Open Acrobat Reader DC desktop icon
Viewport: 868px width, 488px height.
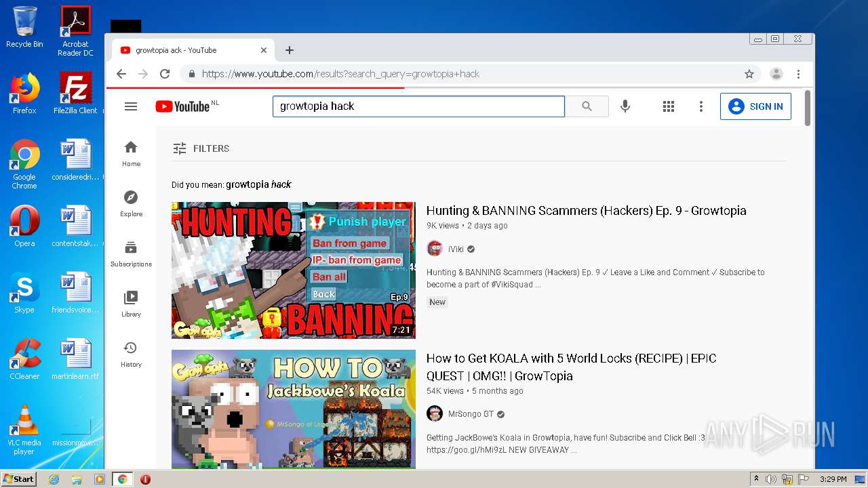[x=75, y=30]
